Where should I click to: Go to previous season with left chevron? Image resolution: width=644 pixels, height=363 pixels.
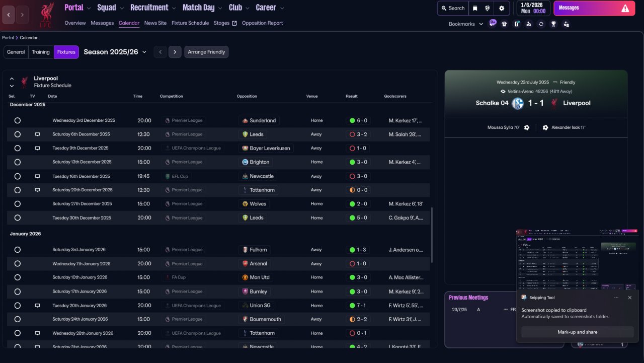(x=160, y=52)
